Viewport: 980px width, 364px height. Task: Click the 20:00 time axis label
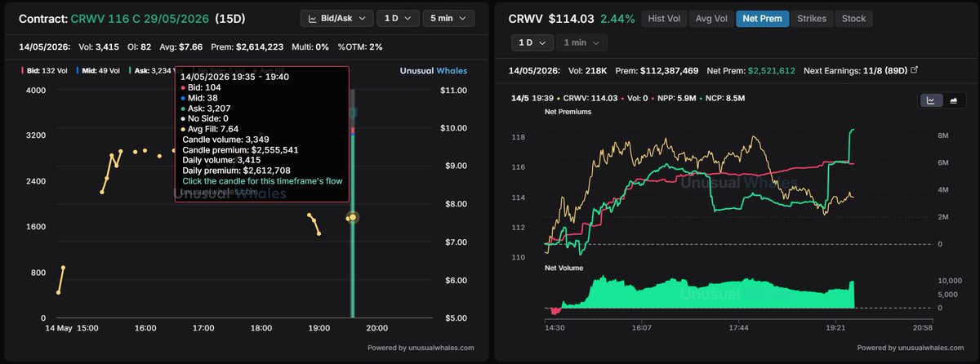tap(376, 328)
